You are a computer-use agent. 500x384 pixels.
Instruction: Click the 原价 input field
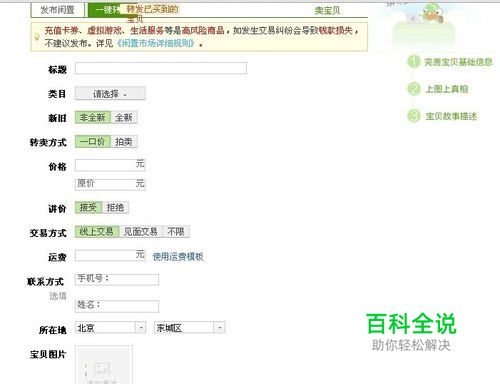110,184
